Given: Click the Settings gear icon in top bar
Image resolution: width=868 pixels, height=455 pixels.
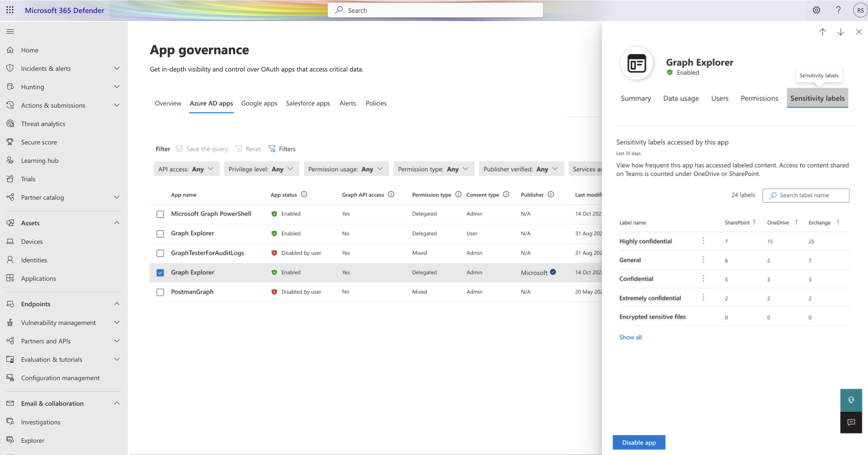Looking at the screenshot, I should (x=816, y=10).
